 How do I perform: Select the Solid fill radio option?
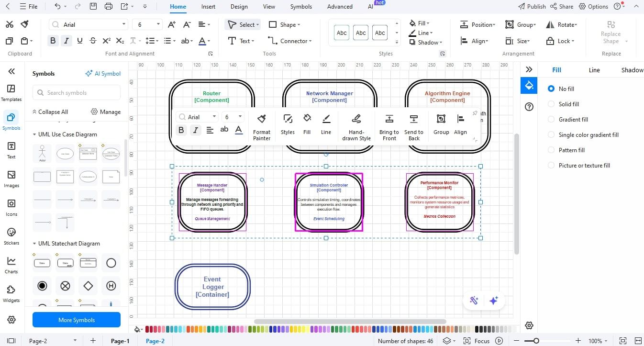click(551, 104)
